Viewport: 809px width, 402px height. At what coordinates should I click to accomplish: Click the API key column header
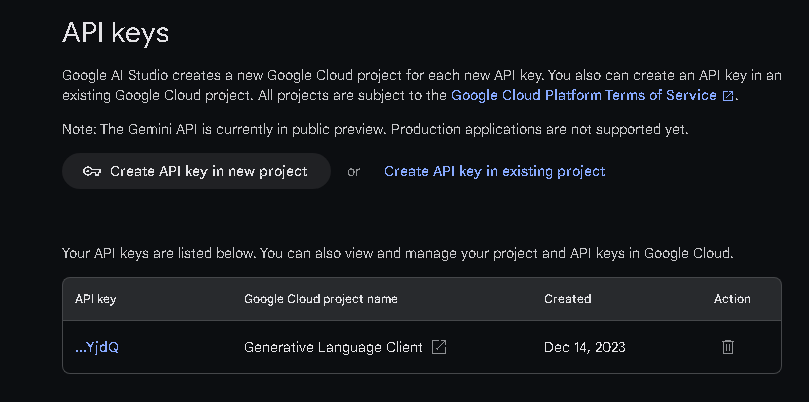click(x=95, y=299)
